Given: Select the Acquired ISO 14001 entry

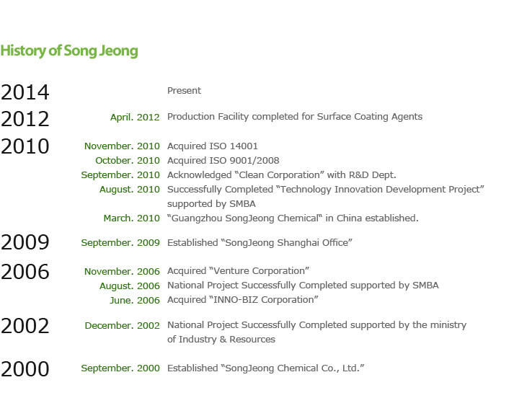Looking at the screenshot, I should point(213,146).
